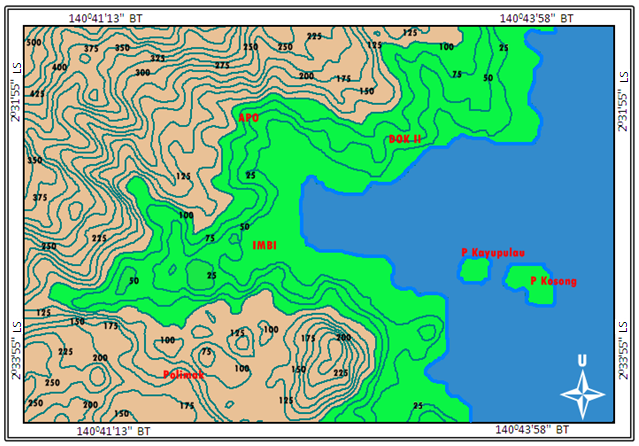Click the right-edge latitude label 2°33'55'' LS

[x=624, y=351]
